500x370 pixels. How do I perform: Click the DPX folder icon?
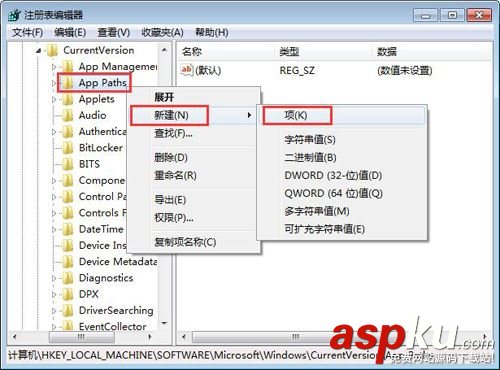pos(68,294)
